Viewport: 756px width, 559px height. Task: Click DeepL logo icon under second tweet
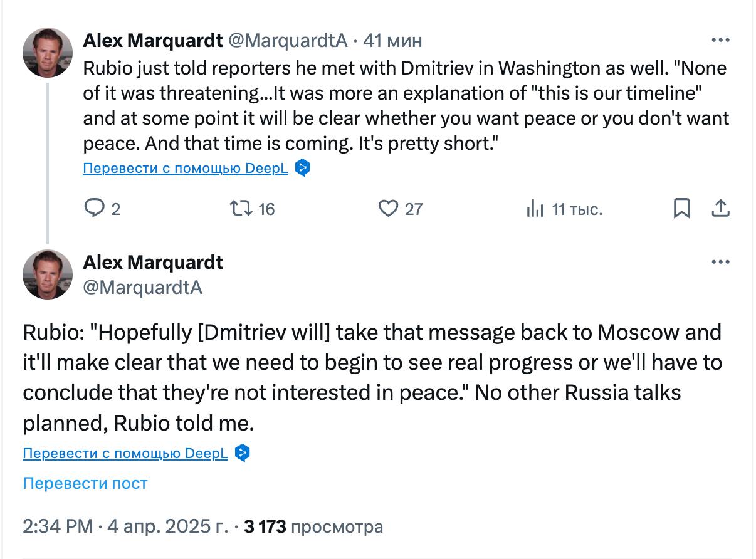tap(243, 453)
